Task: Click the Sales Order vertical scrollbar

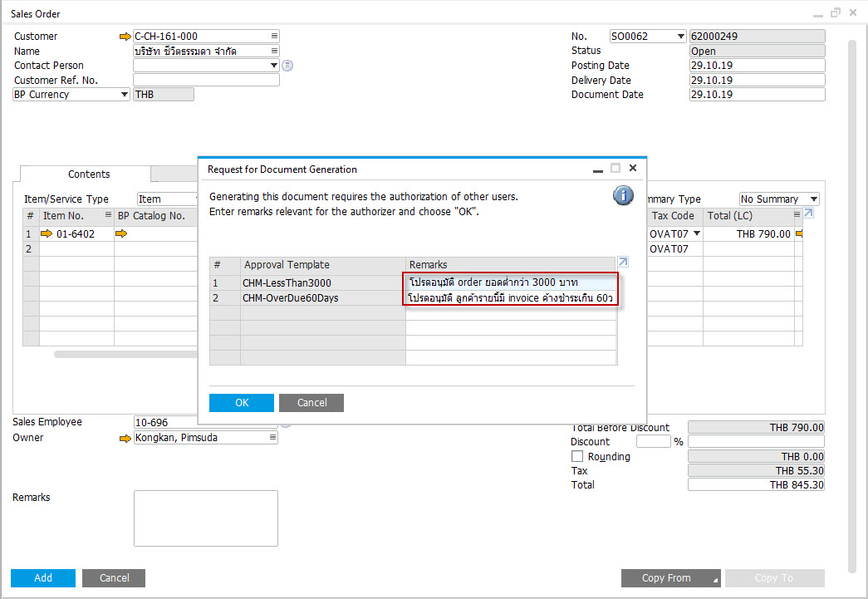Action: [852, 307]
